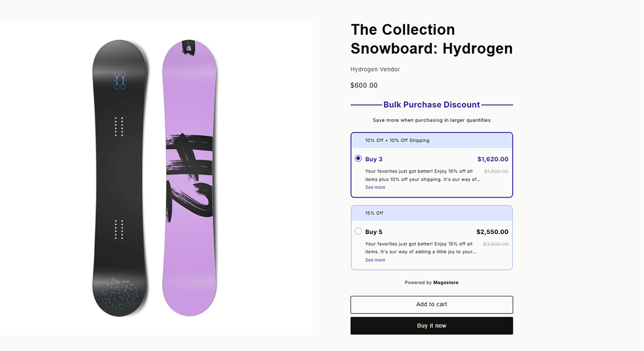
Task: Select the Buy 3 radio button
Action: pyautogui.click(x=358, y=158)
